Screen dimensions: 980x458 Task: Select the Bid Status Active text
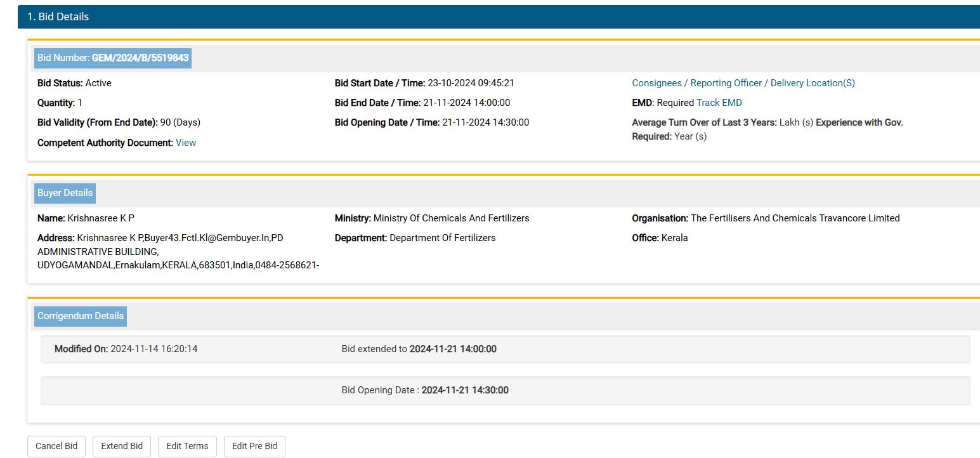tap(74, 83)
